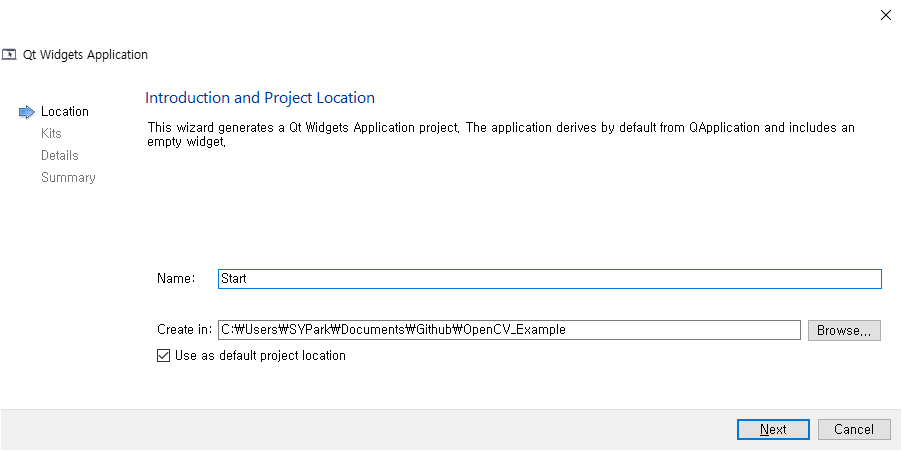The height and width of the screenshot is (451, 902).
Task: Toggle Use as default project location checkbox
Action: click(x=163, y=356)
